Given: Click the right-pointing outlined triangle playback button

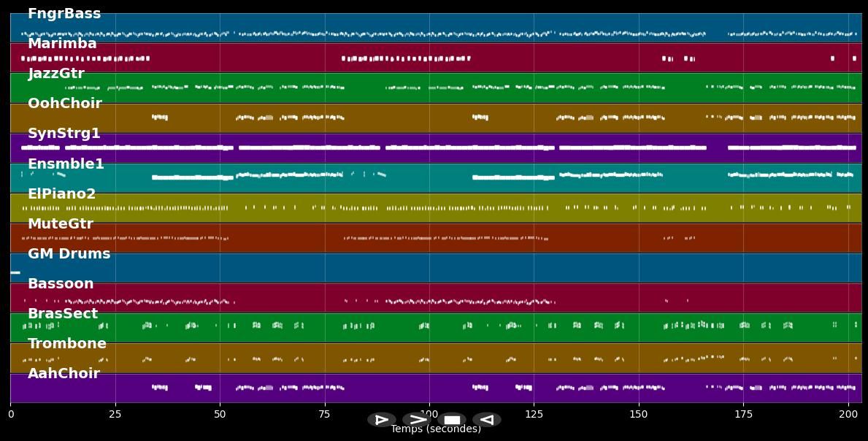Looking at the screenshot, I should pos(381,420).
